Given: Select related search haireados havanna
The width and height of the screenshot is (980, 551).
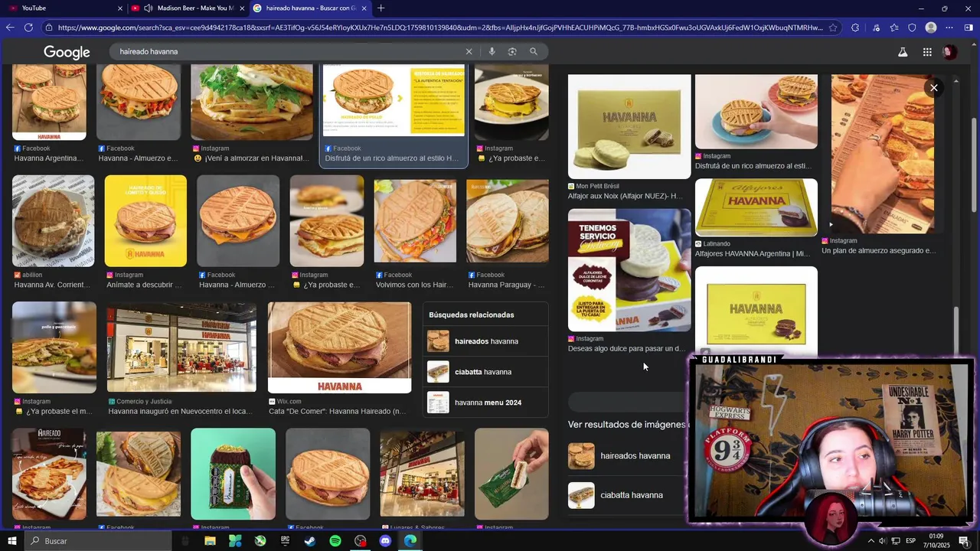Looking at the screenshot, I should point(485,341).
